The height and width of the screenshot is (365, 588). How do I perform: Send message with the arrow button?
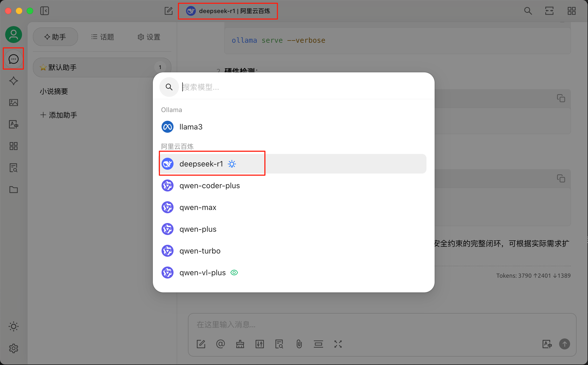tap(565, 344)
